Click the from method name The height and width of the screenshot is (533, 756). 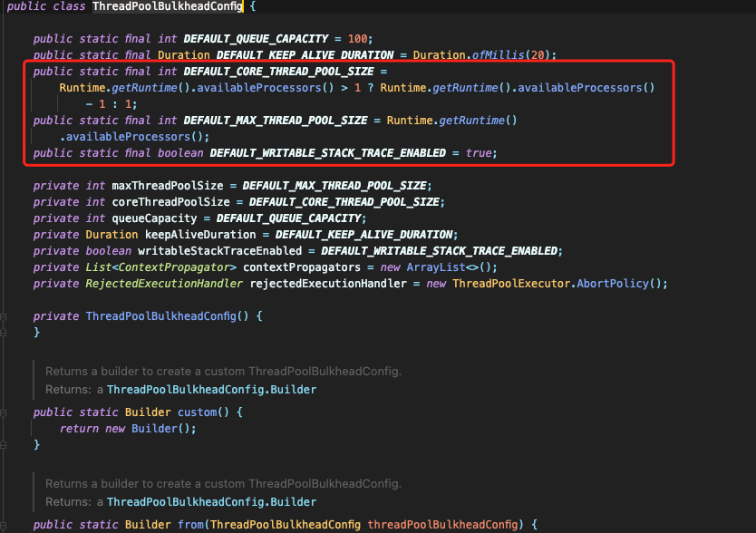tap(190, 524)
